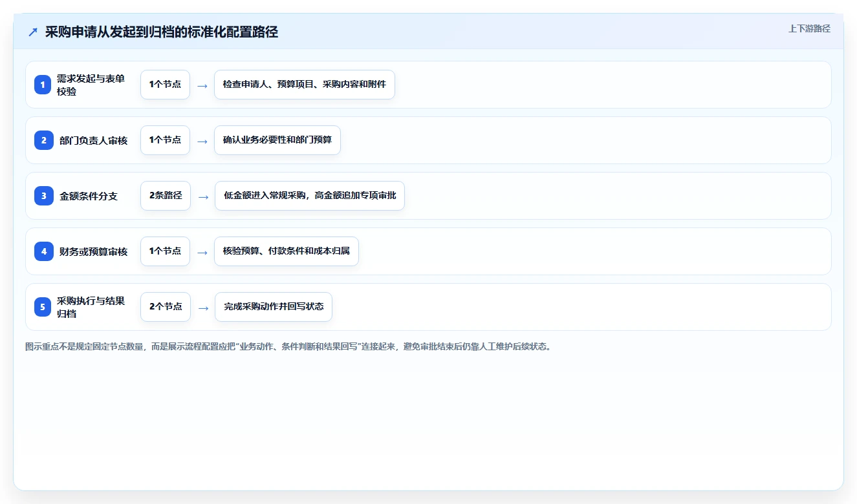Click the 1个节点 chip in 部门负责人审核 row
This screenshot has height=504, width=857.
(x=165, y=140)
